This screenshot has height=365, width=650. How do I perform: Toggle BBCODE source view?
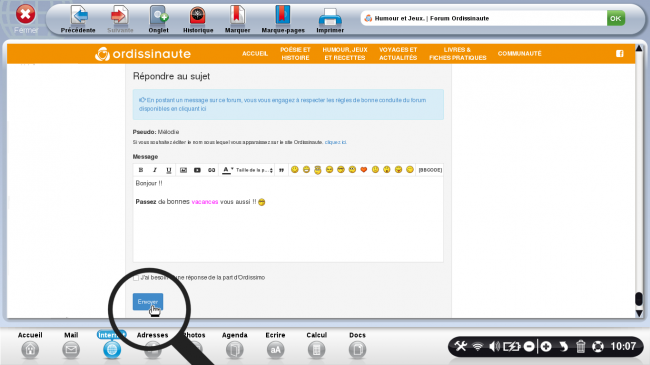pos(430,170)
